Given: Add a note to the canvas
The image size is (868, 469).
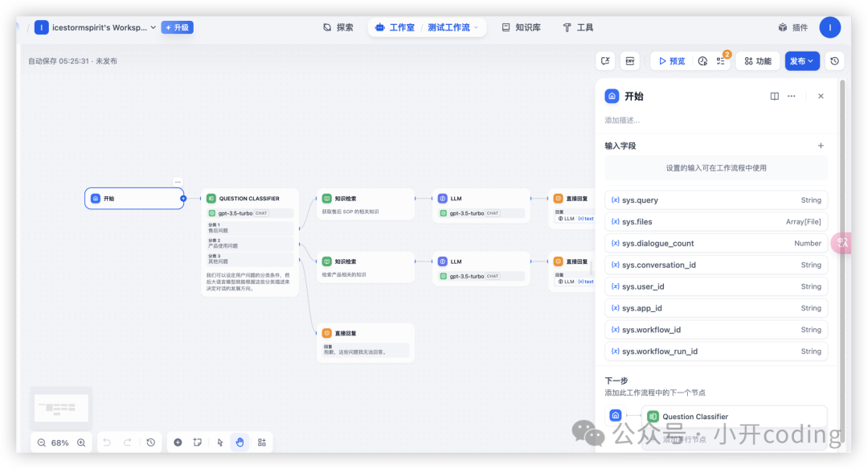Looking at the screenshot, I should pos(198,442).
